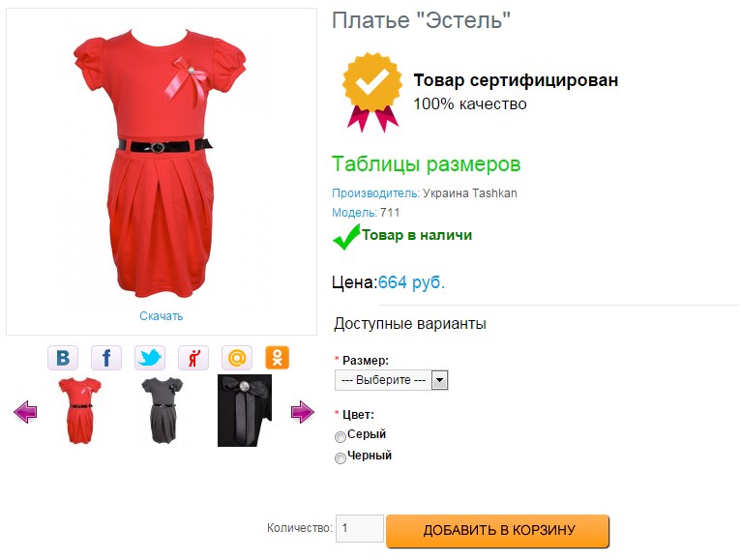Screen dimensions: 741x560
Task: Click ДОБАВИТЬ В КОРЗИНУ button
Action: (x=498, y=531)
